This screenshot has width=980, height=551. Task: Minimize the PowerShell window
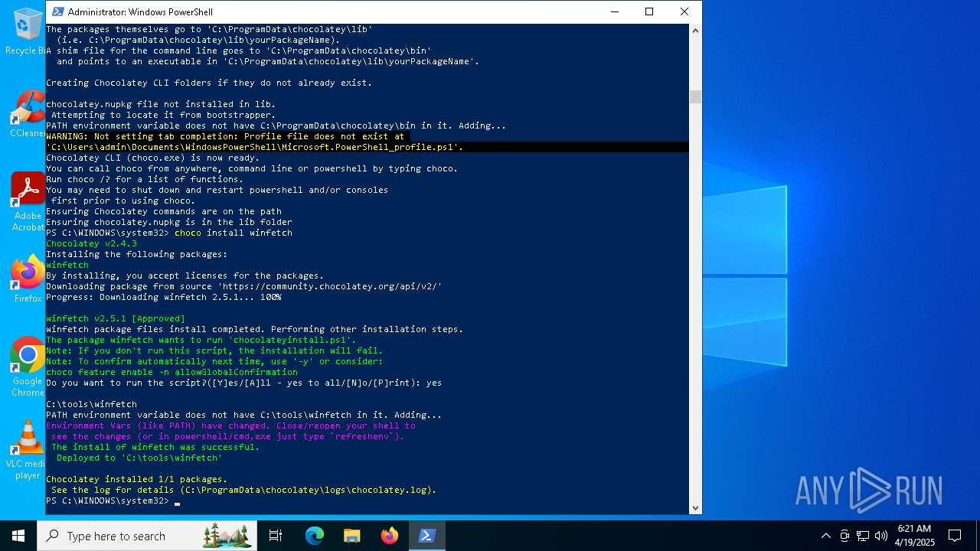pyautogui.click(x=614, y=11)
